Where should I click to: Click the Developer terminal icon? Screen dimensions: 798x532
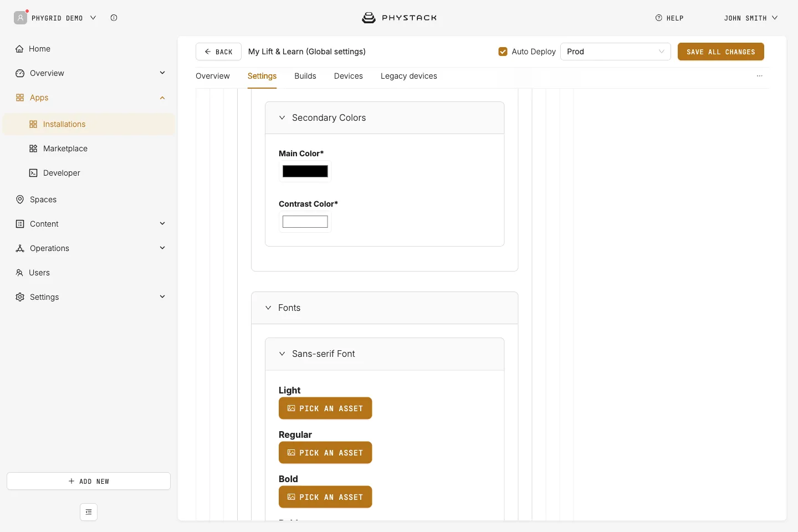tap(33, 173)
